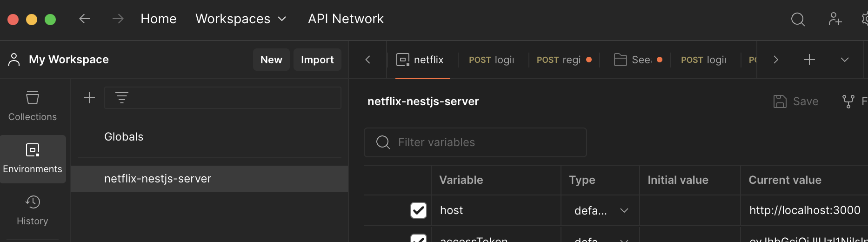Screen dimensions: 868x242
Task: Click the netflix-nestjs-server environment title
Action: [423, 101]
